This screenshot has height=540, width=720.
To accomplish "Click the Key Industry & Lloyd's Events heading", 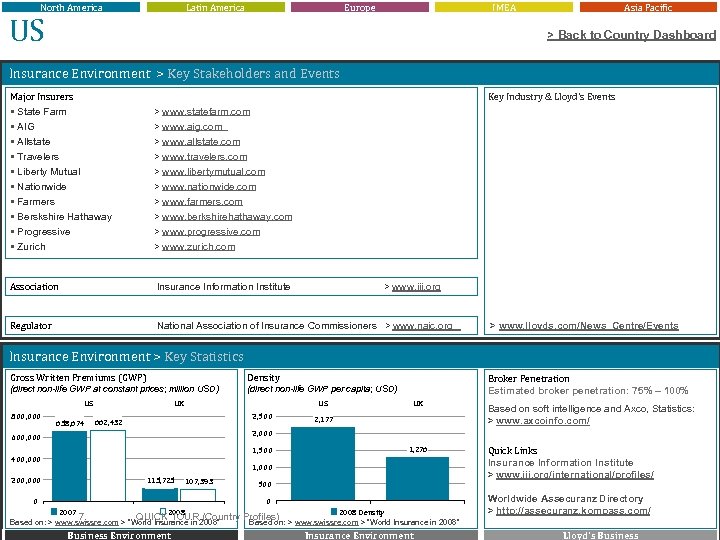I will (x=551, y=97).
